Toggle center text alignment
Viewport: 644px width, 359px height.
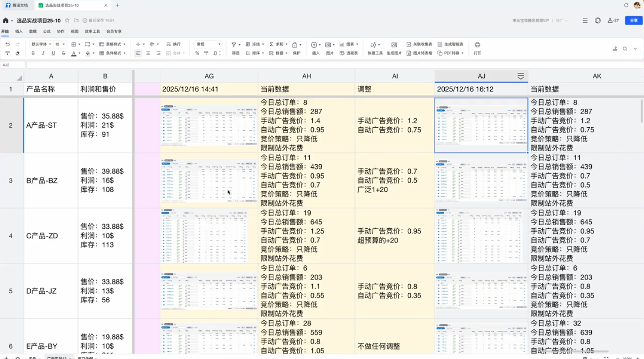pos(148,53)
